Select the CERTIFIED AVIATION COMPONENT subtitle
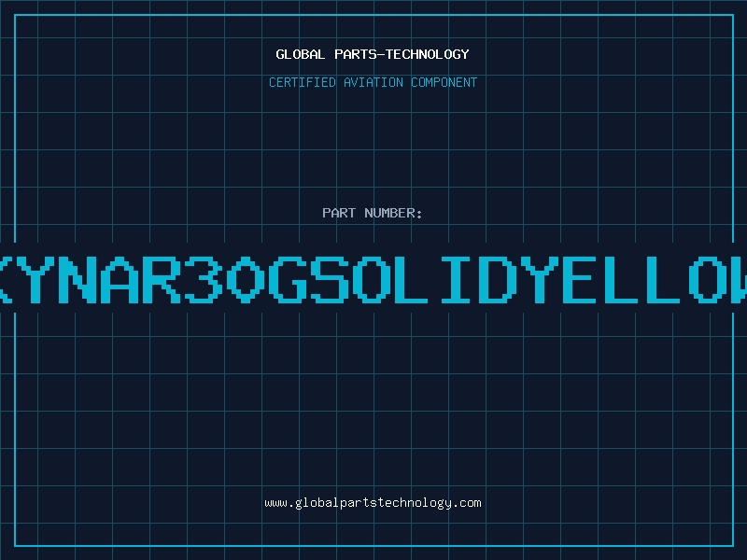 (373, 82)
